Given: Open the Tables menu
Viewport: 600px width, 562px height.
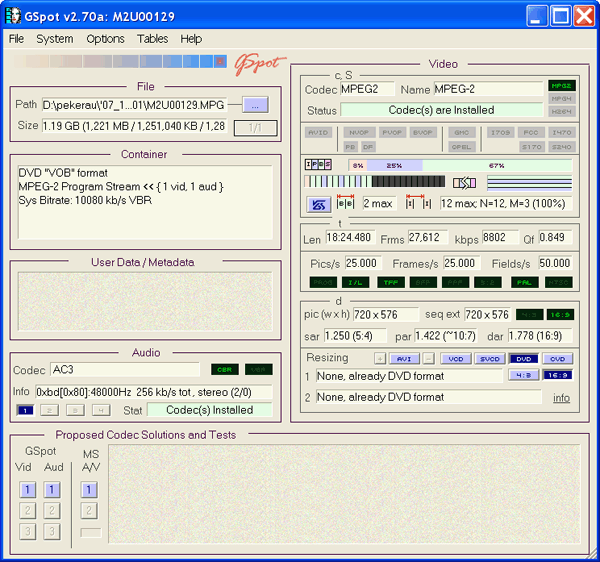Looking at the screenshot, I should (153, 39).
